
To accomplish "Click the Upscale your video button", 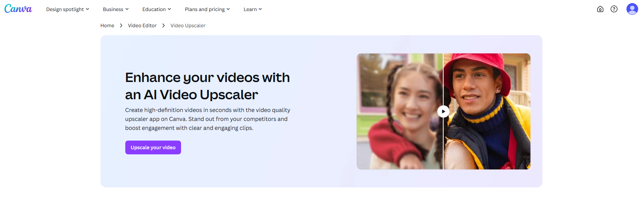I will click(x=153, y=147).
